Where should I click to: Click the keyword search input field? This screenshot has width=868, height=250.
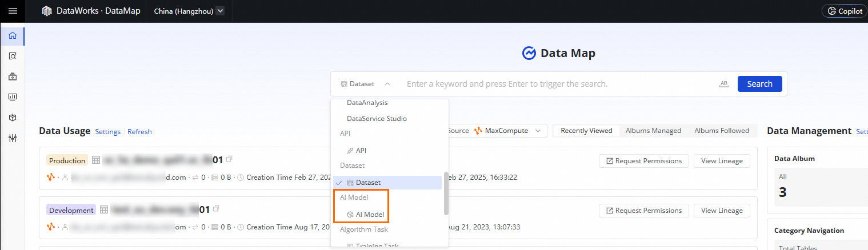pos(557,84)
